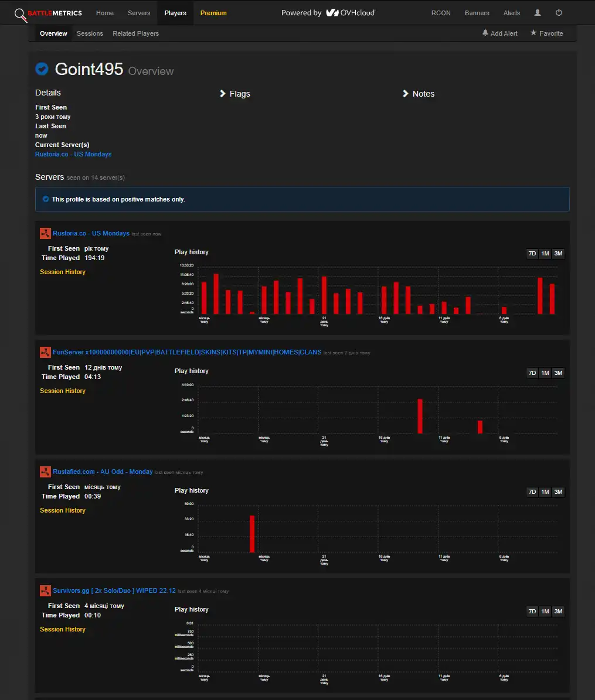Click the Time Played value 00:10
The height and width of the screenshot is (700, 595).
coord(93,615)
